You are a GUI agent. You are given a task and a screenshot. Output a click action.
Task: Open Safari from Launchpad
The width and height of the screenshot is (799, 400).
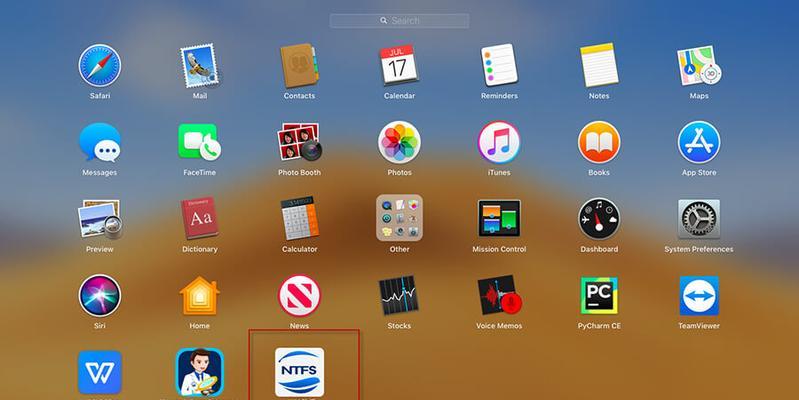point(100,66)
